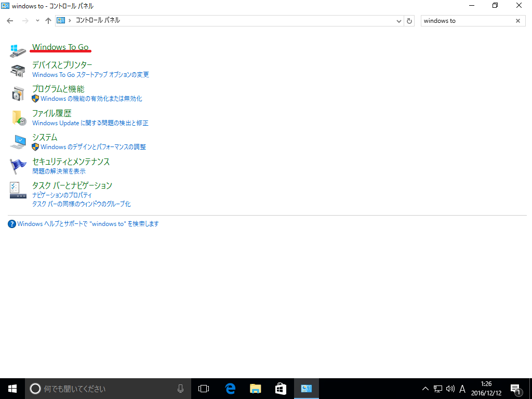Viewport: 532px width, 399px height.
Task: Open Windows のデザインとパフォーマンスの調整 link
Action: [x=94, y=147]
